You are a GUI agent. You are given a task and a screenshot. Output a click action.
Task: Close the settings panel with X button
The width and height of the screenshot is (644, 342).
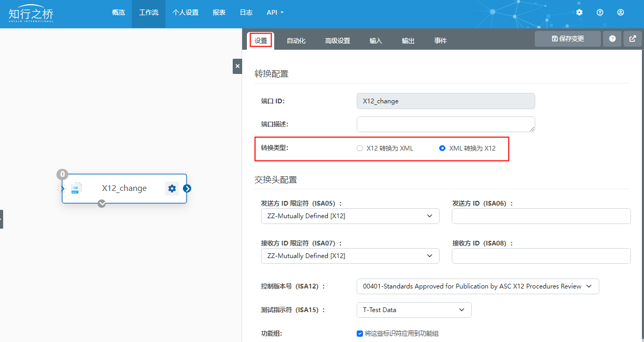(x=237, y=66)
